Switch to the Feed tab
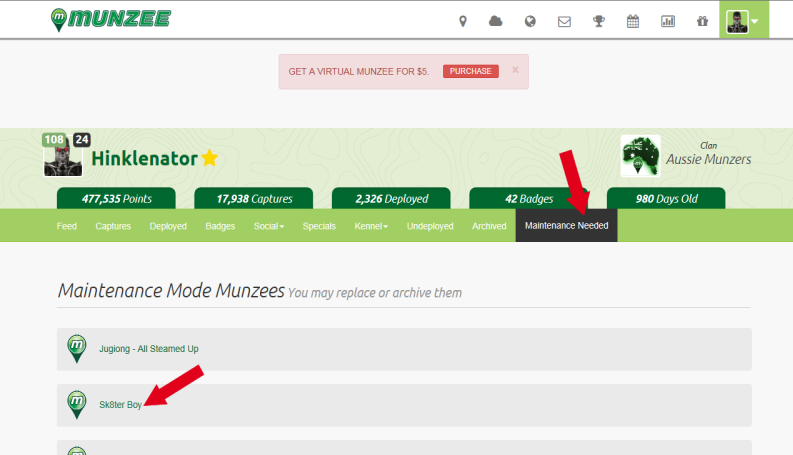 pyautogui.click(x=67, y=226)
